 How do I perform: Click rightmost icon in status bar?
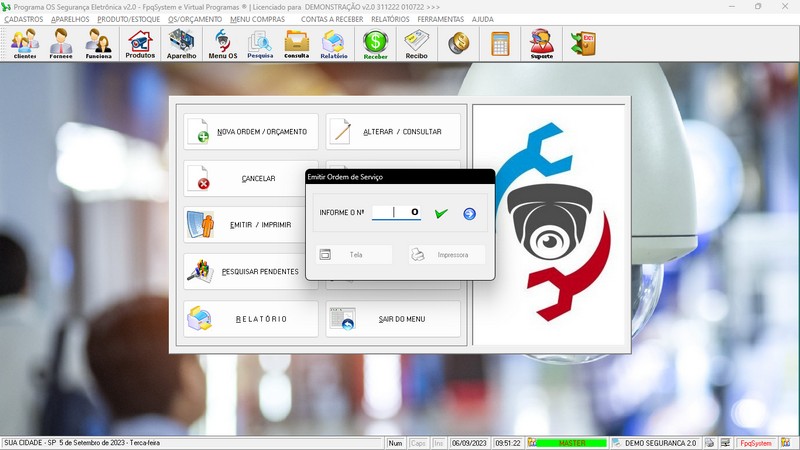click(x=786, y=443)
